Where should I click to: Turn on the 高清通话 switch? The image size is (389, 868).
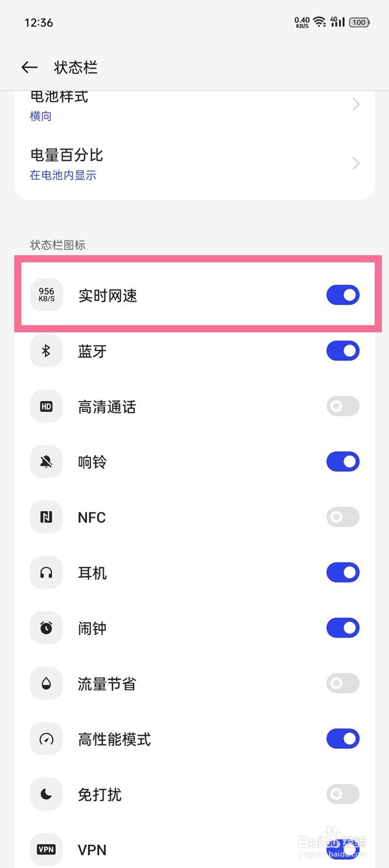pos(342,406)
